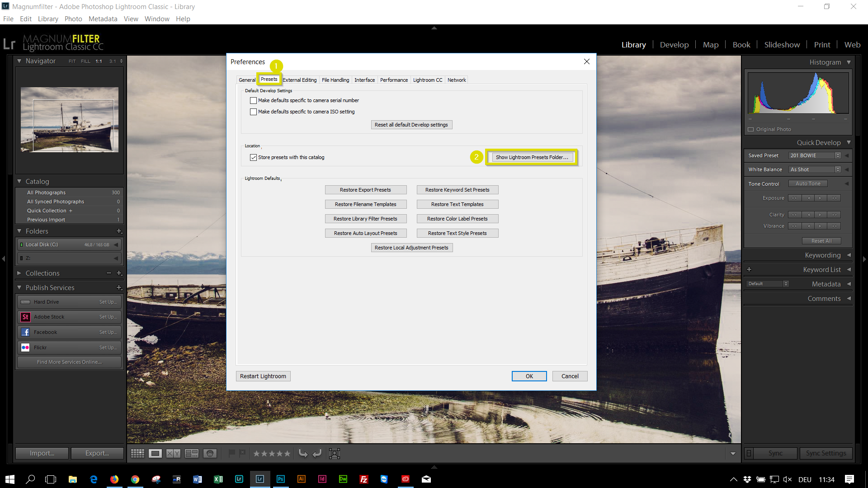868x488 pixels.
Task: Open Performance preferences tab
Action: 394,80
